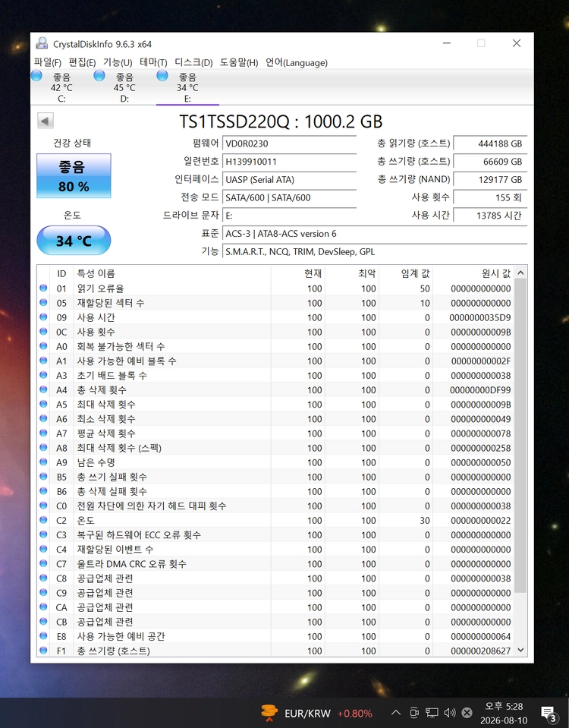This screenshot has width=569, height=728.
Task: Click the status dot for C7 울트라 DMA CRC
Action: click(x=44, y=563)
